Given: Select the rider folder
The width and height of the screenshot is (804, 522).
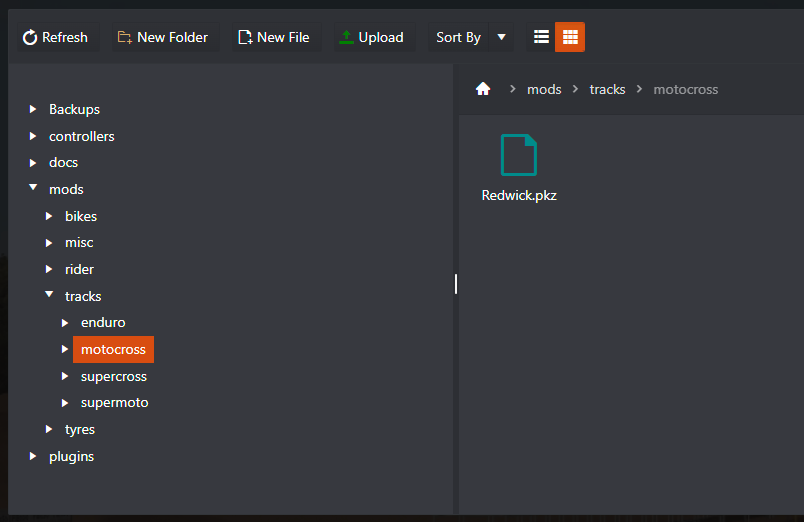Looking at the screenshot, I should click(x=79, y=269).
